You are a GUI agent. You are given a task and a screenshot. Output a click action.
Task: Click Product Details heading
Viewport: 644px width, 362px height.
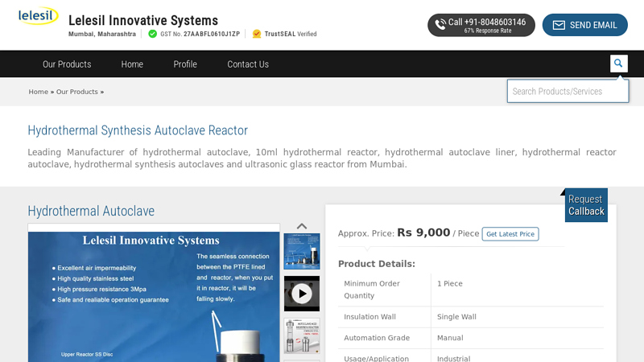click(x=377, y=264)
